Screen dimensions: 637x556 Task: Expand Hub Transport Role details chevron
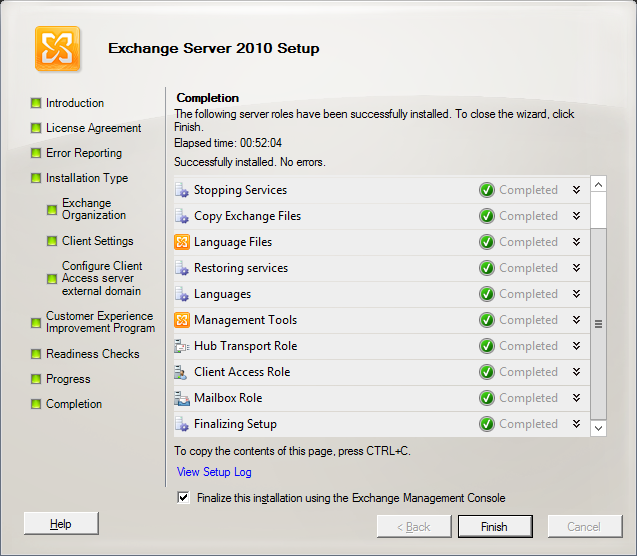(576, 346)
